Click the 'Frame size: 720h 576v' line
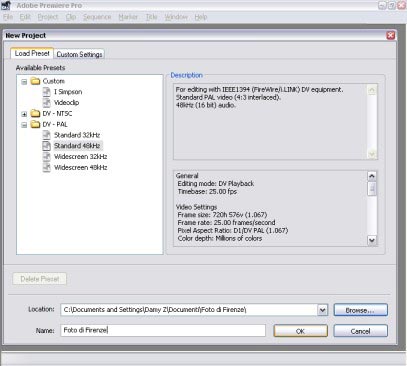The image size is (407, 366). [x=222, y=215]
